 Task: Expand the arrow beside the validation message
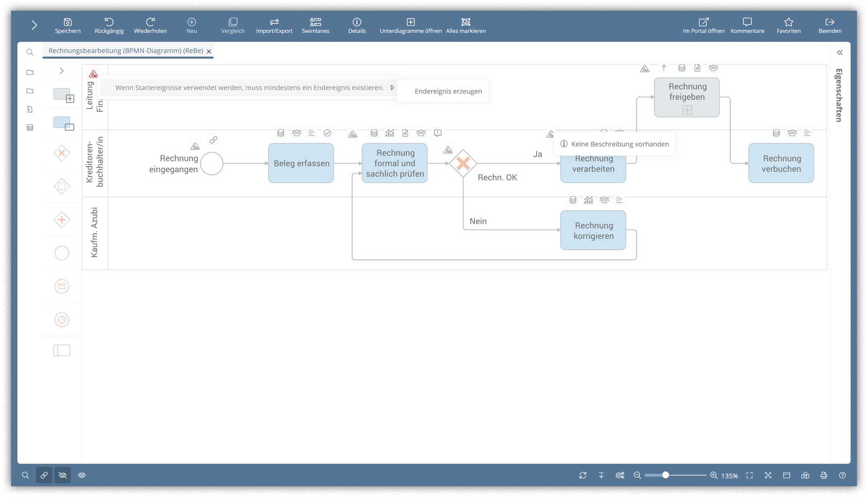(x=392, y=88)
